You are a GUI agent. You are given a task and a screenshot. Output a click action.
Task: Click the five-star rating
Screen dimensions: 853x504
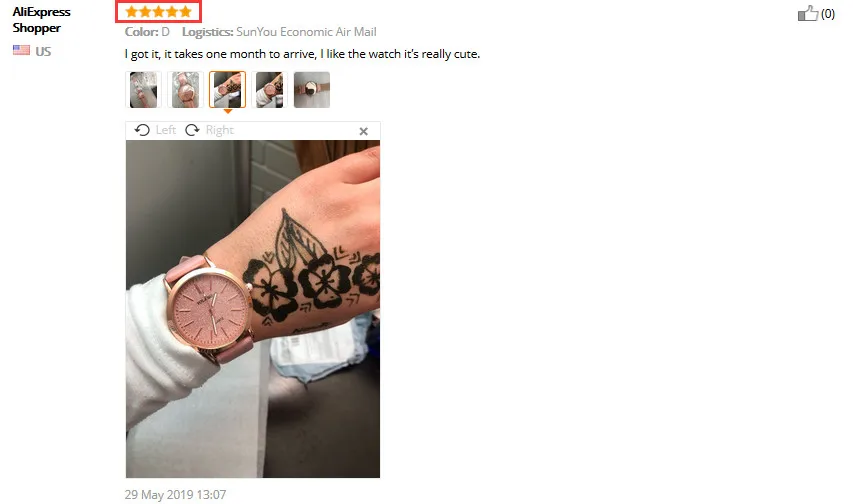click(158, 11)
